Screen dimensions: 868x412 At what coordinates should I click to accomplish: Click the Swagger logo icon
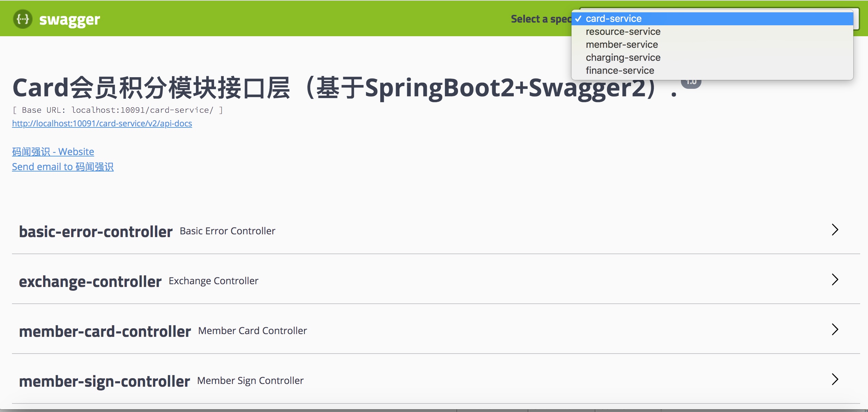coord(23,19)
